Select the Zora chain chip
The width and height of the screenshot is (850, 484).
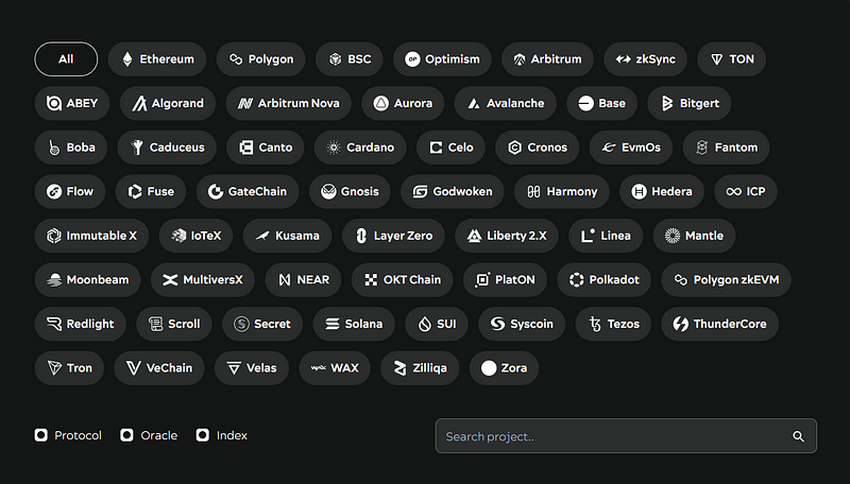pos(504,368)
